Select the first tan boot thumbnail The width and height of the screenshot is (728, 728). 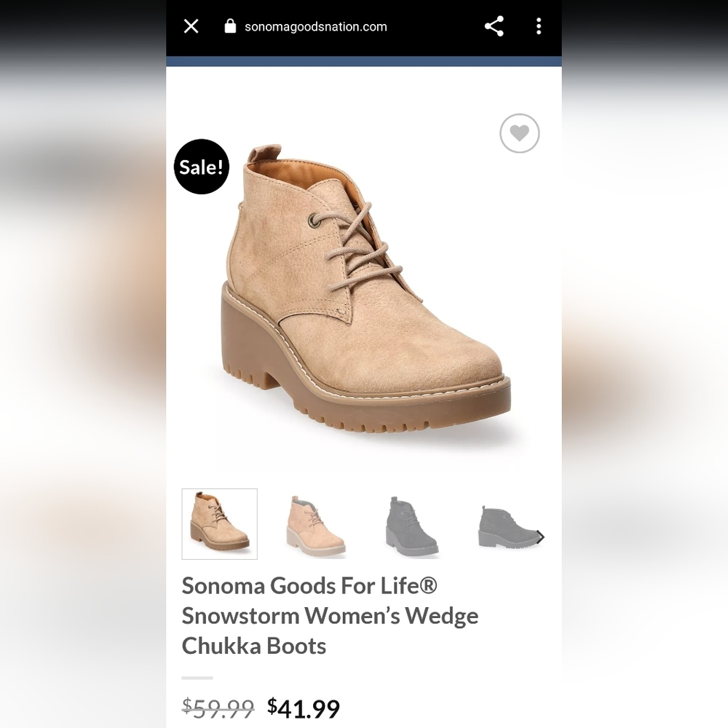pyautogui.click(x=219, y=523)
